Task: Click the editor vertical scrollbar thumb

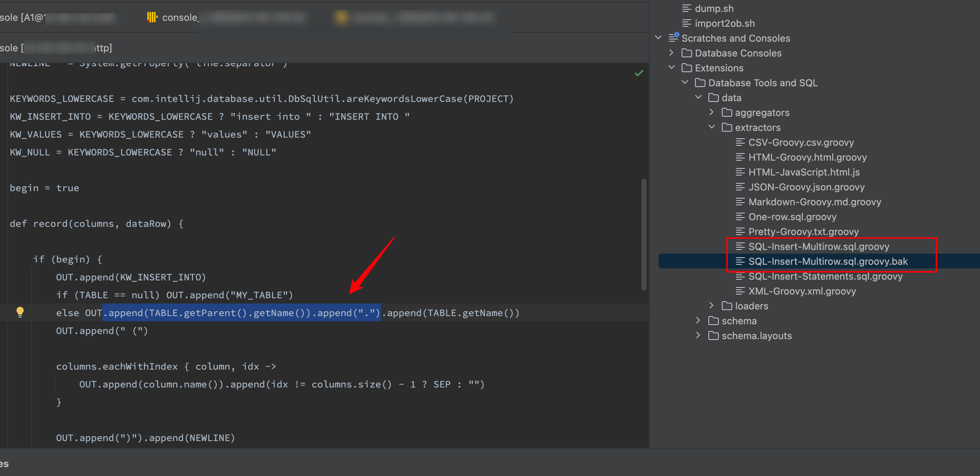Action: [x=644, y=234]
